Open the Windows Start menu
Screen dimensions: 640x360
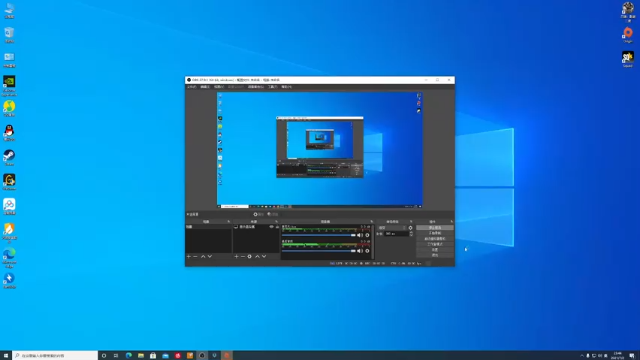tap(6, 356)
